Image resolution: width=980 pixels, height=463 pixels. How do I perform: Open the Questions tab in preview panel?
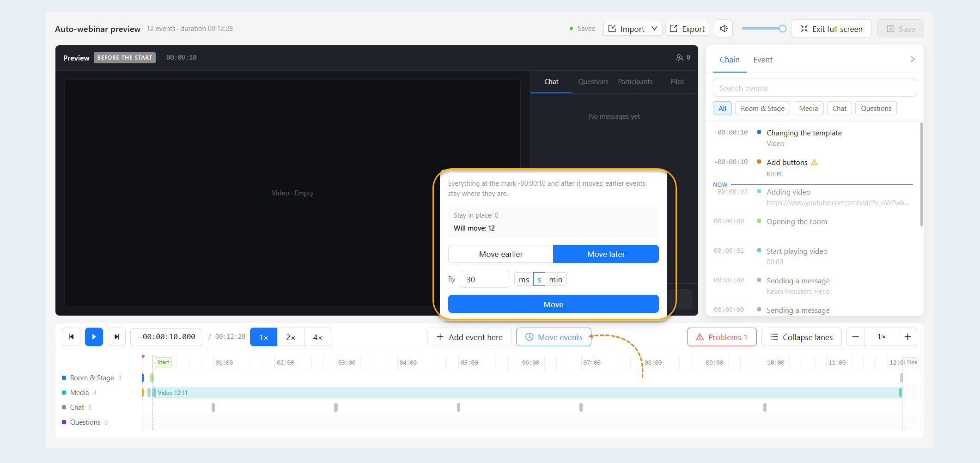pyautogui.click(x=593, y=82)
